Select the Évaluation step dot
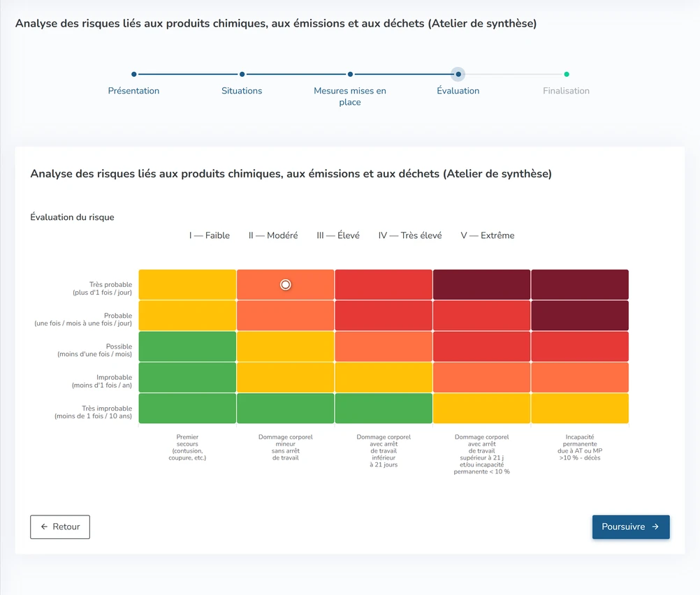 pyautogui.click(x=458, y=74)
